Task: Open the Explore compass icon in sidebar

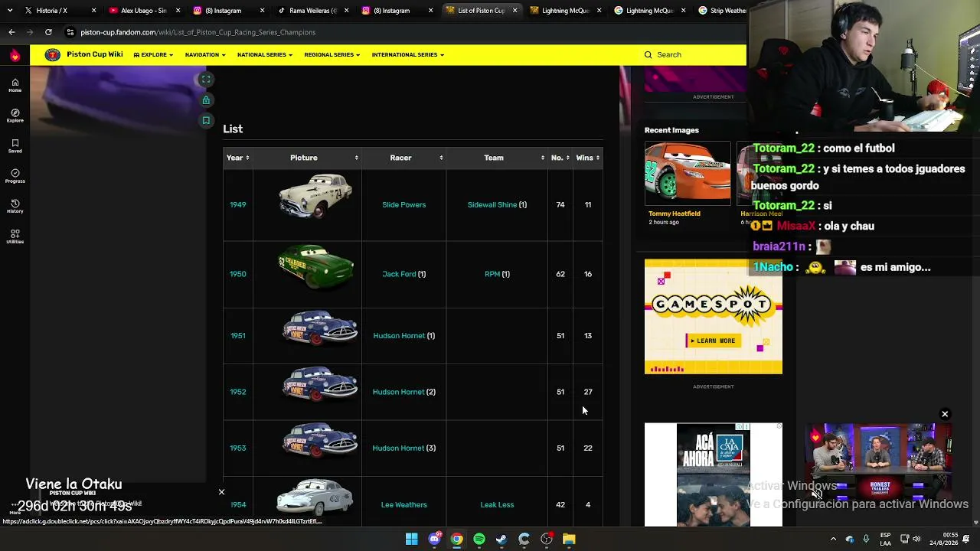Action: click(15, 115)
